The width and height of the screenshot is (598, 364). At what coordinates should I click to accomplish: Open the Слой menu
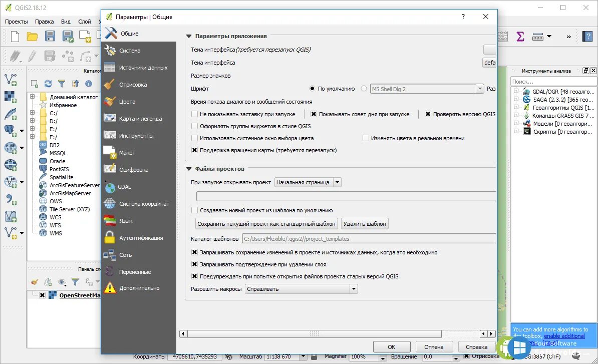[x=85, y=22]
